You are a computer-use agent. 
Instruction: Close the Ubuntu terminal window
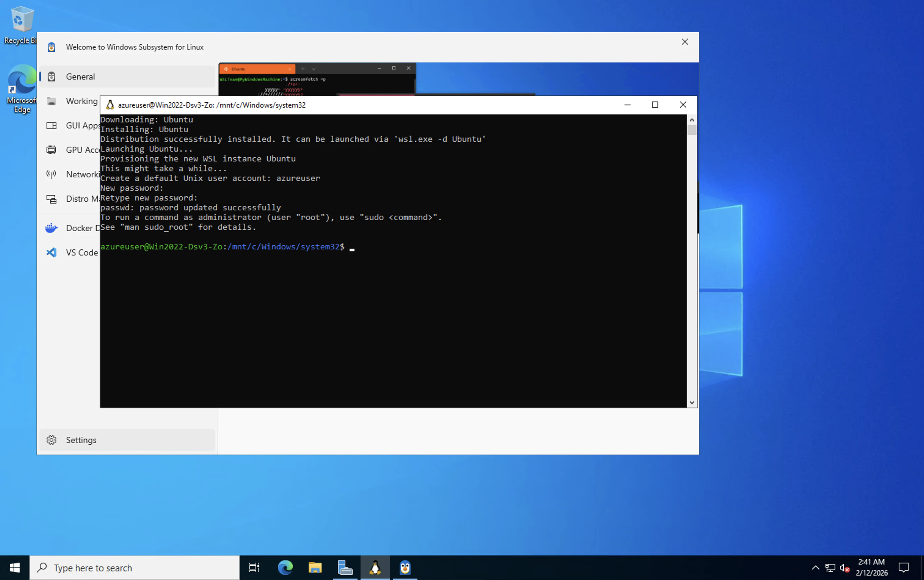pyautogui.click(x=683, y=105)
